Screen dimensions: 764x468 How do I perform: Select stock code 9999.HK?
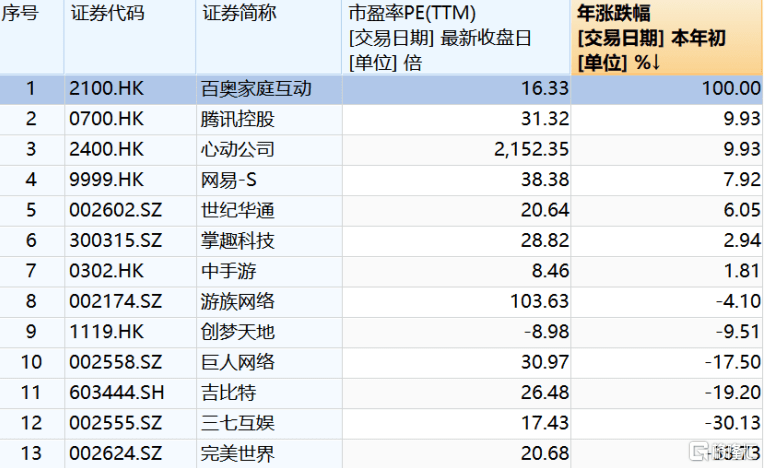point(107,180)
